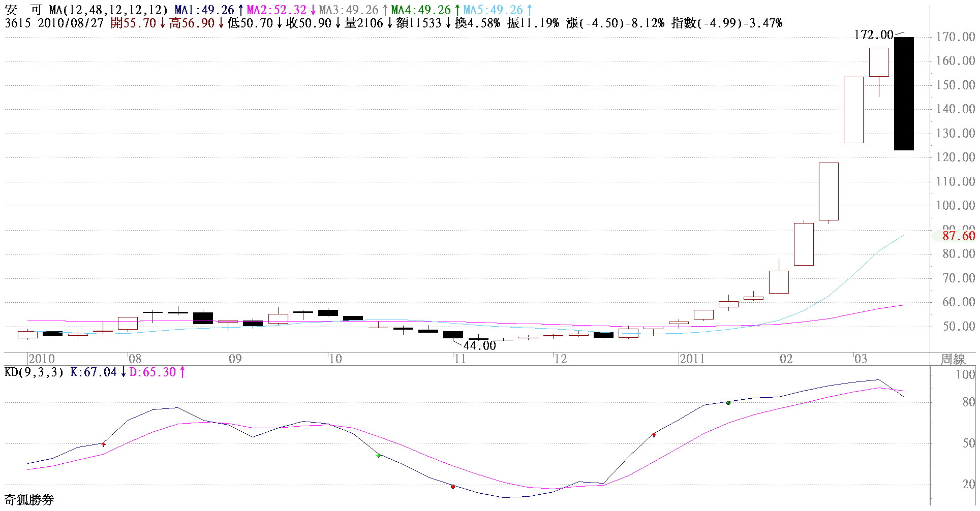This screenshot has height=511, width=980.
Task: Click the 11 month marker on the time axis
Action: point(460,359)
